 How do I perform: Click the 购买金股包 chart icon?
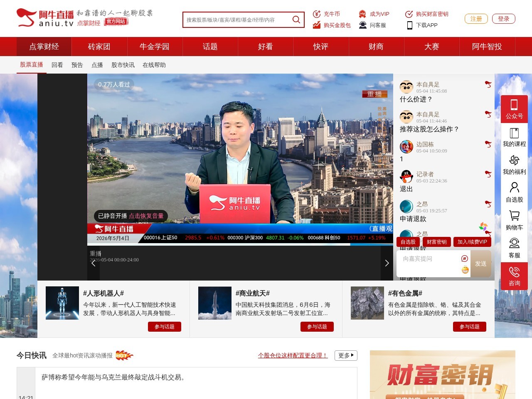(x=317, y=25)
